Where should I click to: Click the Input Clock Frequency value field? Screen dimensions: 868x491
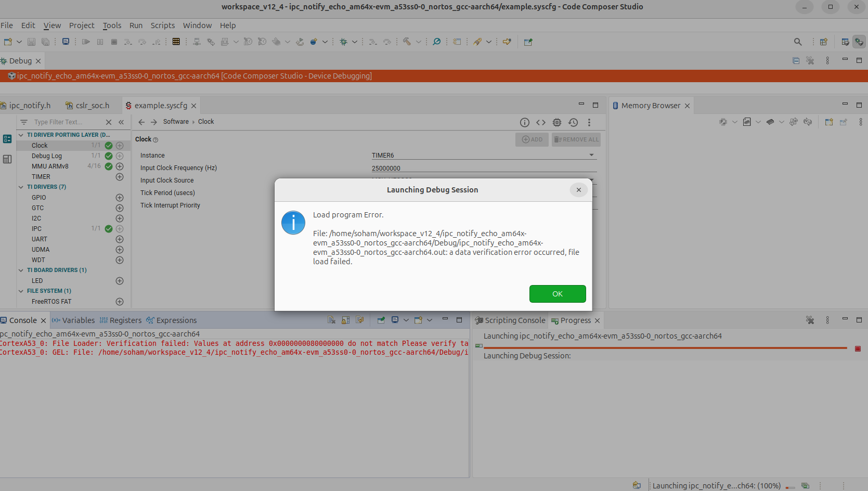(x=484, y=168)
